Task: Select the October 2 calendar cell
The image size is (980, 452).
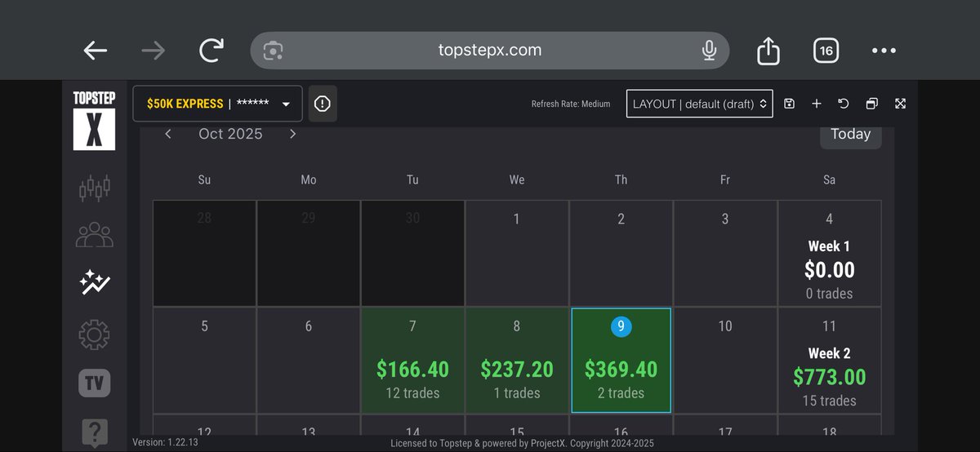Action: 621,253
